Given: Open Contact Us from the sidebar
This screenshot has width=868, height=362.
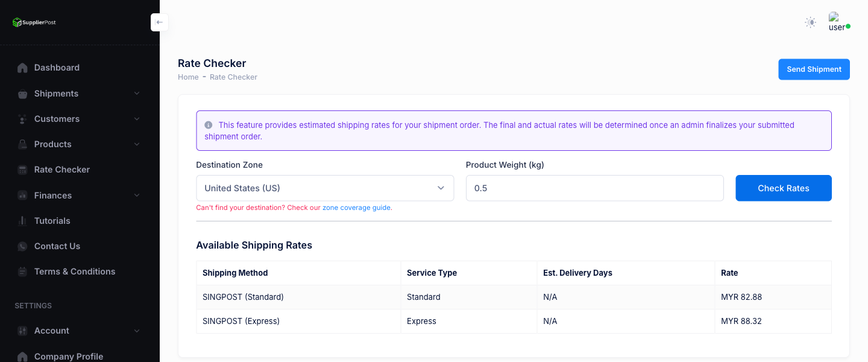Looking at the screenshot, I should [57, 246].
